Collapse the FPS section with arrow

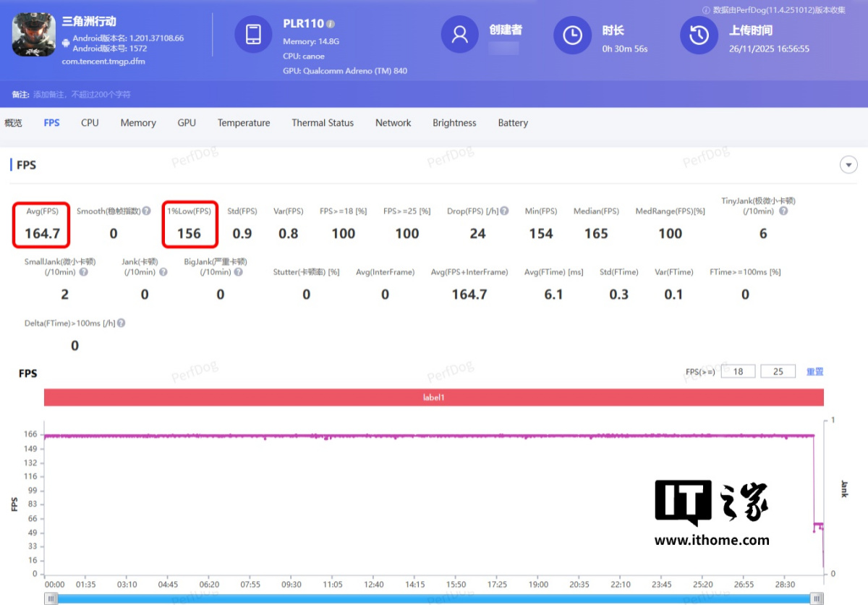tap(848, 165)
